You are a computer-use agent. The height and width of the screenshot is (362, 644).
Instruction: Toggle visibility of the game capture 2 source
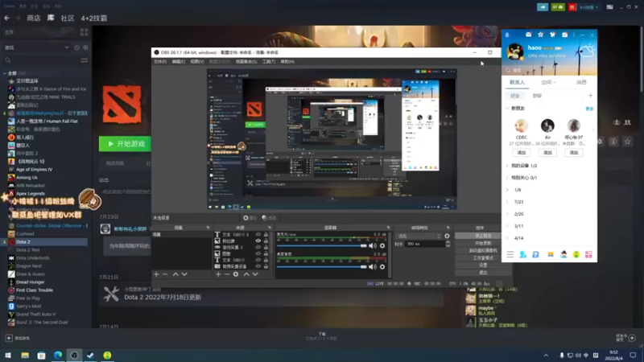[258, 248]
